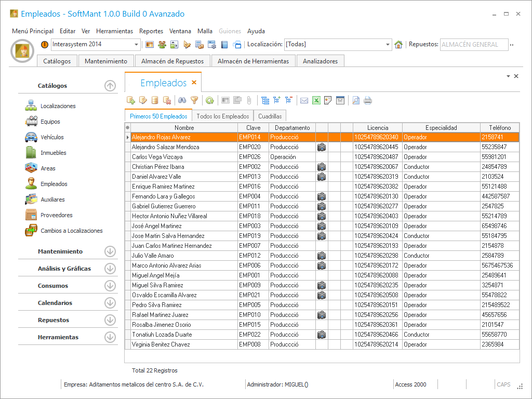Viewport: 532px width, 399px height.
Task: Click the filter funnel icon
Action: click(x=194, y=101)
